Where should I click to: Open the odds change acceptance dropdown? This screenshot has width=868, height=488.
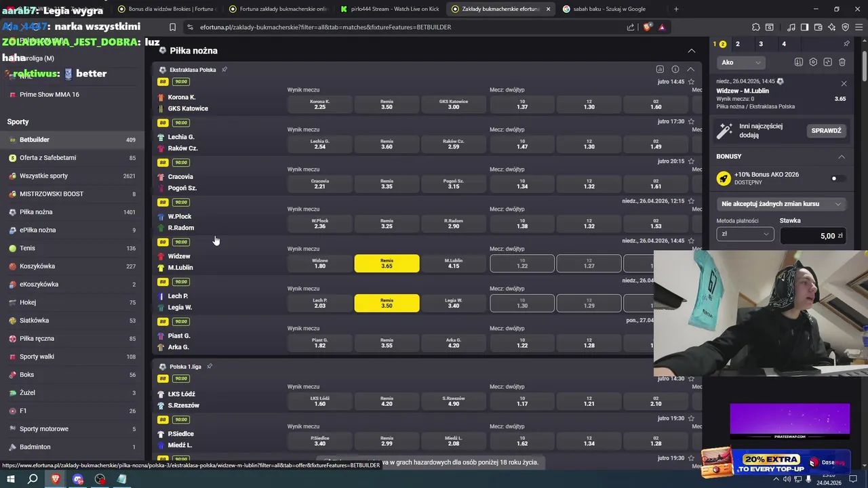(781, 204)
